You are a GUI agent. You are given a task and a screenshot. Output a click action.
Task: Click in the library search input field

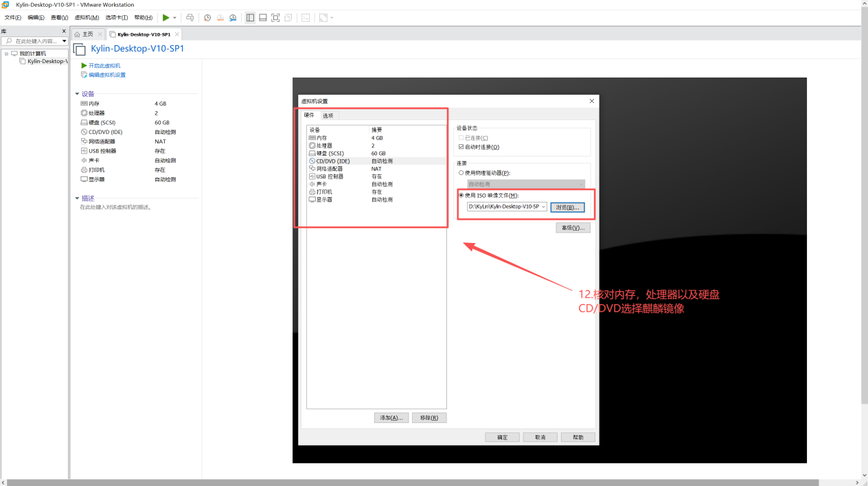click(36, 41)
